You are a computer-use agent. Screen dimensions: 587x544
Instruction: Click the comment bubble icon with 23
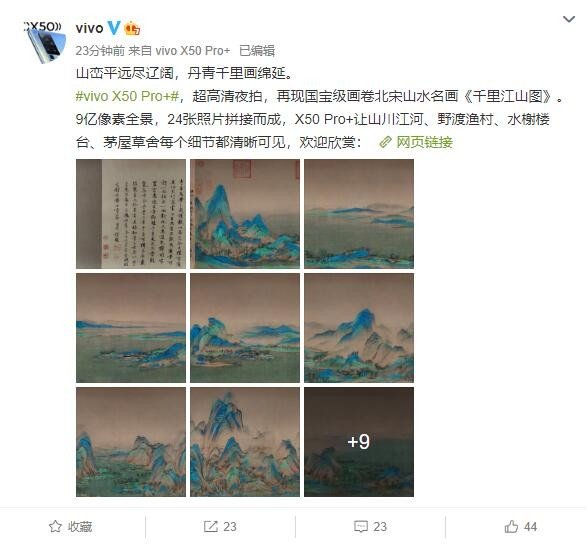(361, 526)
